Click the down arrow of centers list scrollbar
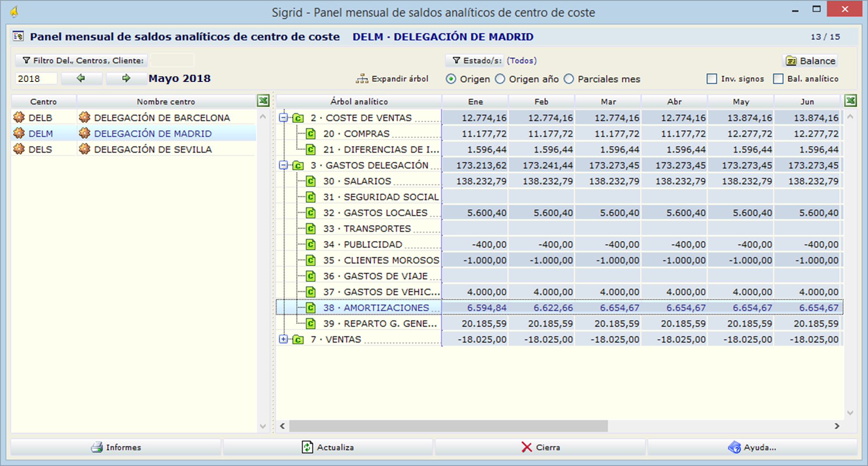868x466 pixels. click(263, 426)
